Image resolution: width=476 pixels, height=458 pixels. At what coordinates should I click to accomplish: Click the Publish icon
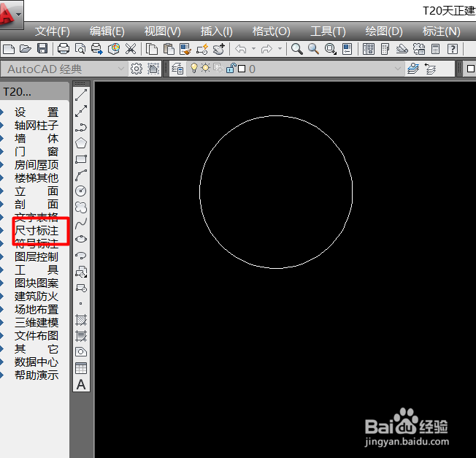(x=97, y=49)
